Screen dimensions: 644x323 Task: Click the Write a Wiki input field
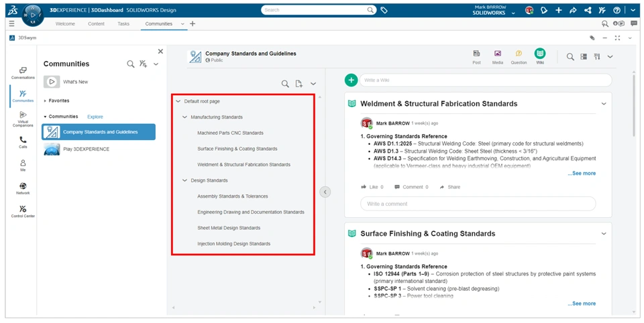click(x=486, y=80)
